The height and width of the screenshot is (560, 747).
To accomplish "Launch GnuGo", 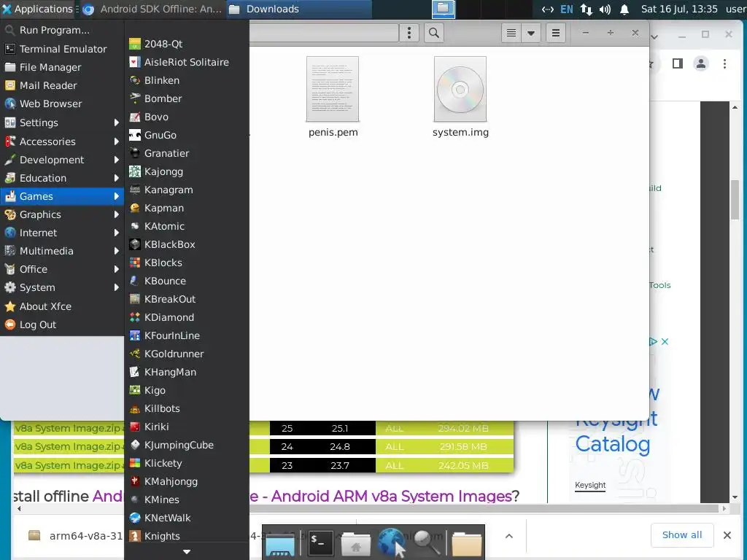I will [x=186, y=135].
